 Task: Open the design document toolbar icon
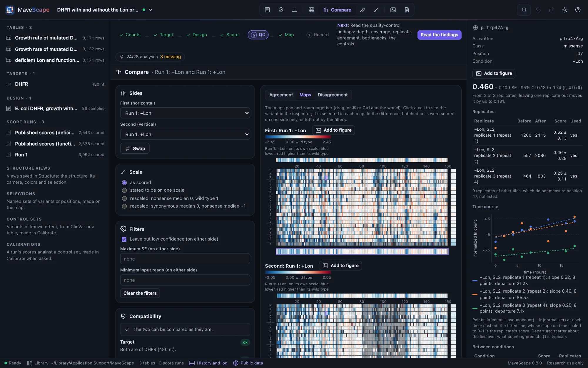point(267,10)
